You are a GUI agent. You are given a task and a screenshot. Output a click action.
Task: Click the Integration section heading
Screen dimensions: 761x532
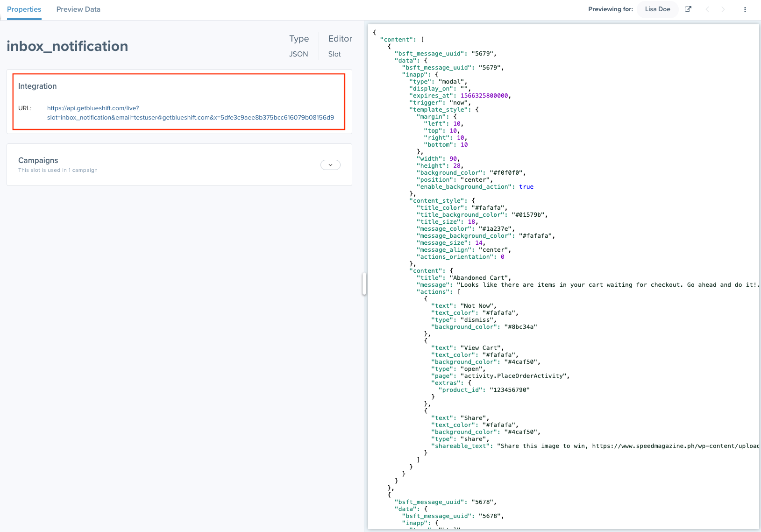37,86
